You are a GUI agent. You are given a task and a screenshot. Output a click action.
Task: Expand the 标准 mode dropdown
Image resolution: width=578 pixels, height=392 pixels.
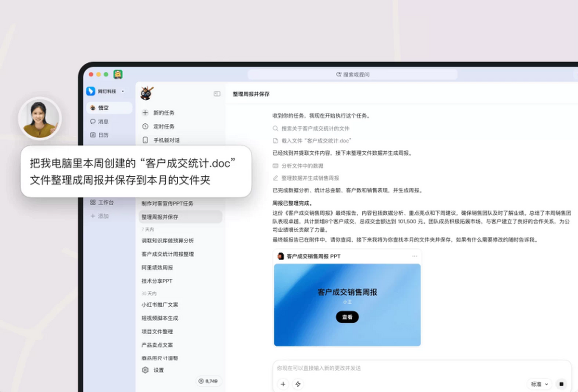tap(539, 384)
